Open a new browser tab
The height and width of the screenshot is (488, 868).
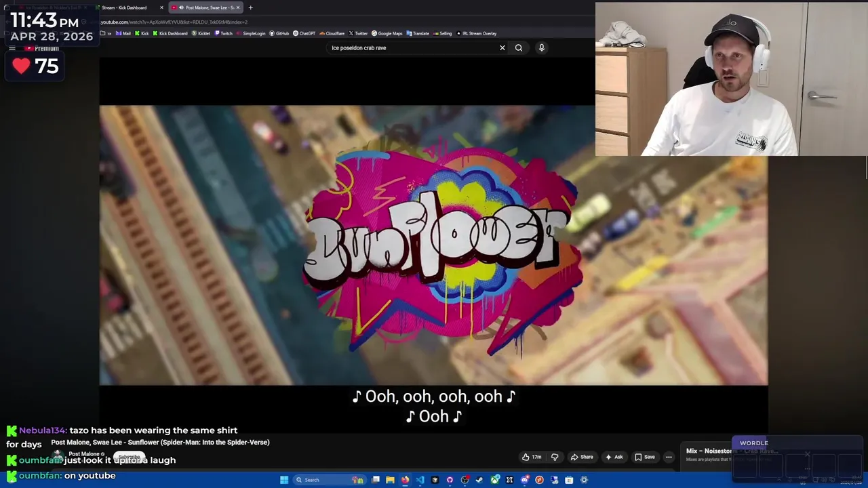[250, 7]
